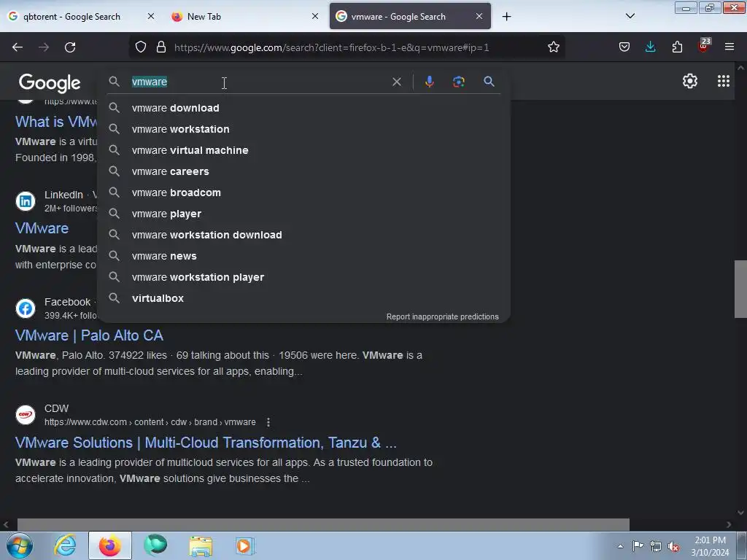Click the horizontal scrollbar thumb
The height and width of the screenshot is (560, 747).
323,524
